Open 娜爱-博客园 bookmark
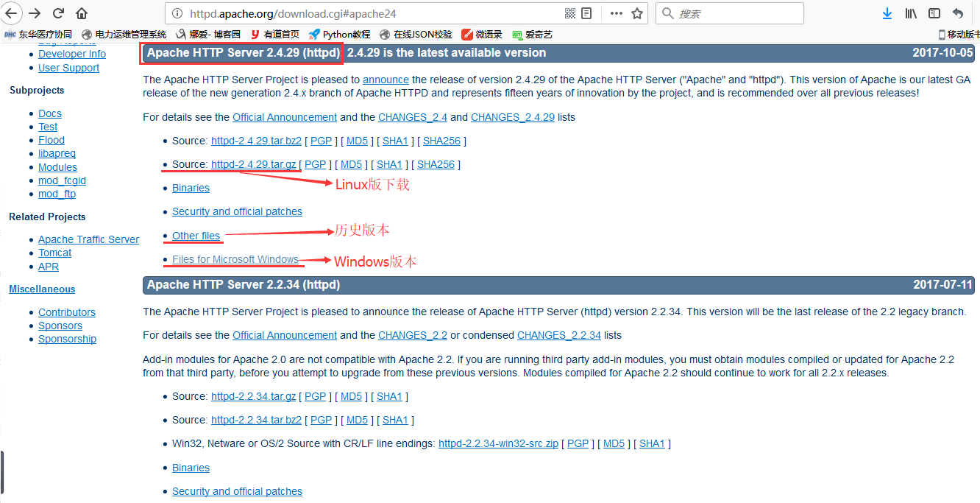Screen dimensions: 980x503 point(209,34)
